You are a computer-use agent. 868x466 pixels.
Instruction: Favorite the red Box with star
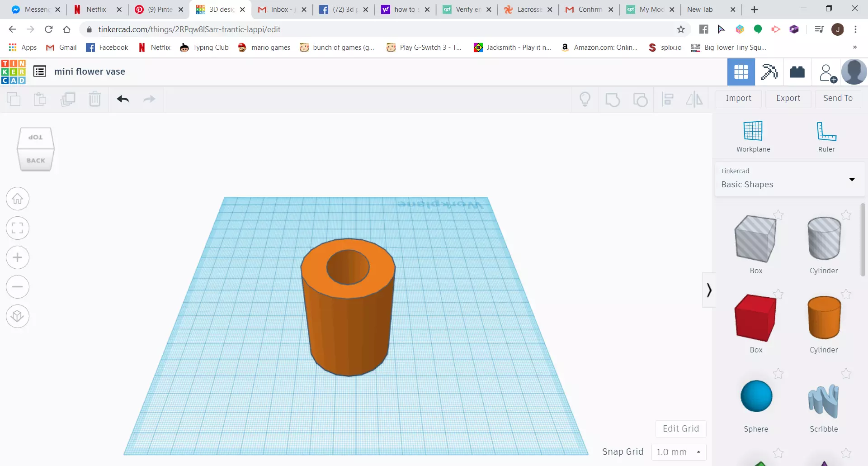(778, 294)
